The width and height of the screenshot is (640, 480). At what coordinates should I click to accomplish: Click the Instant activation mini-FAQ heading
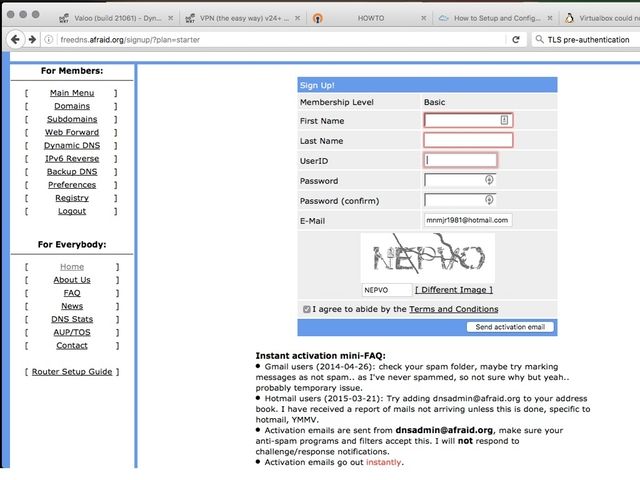[320, 356]
